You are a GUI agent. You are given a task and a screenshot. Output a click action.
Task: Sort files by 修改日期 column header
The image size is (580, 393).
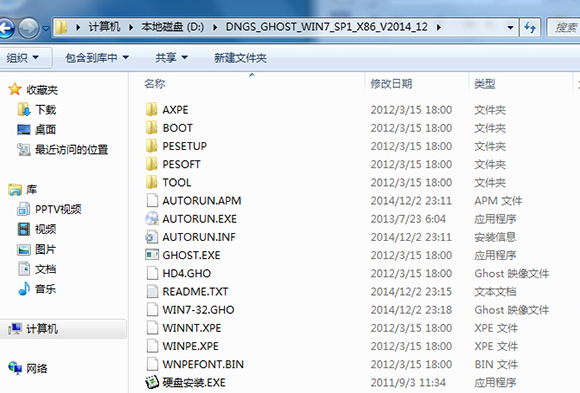coord(391,84)
